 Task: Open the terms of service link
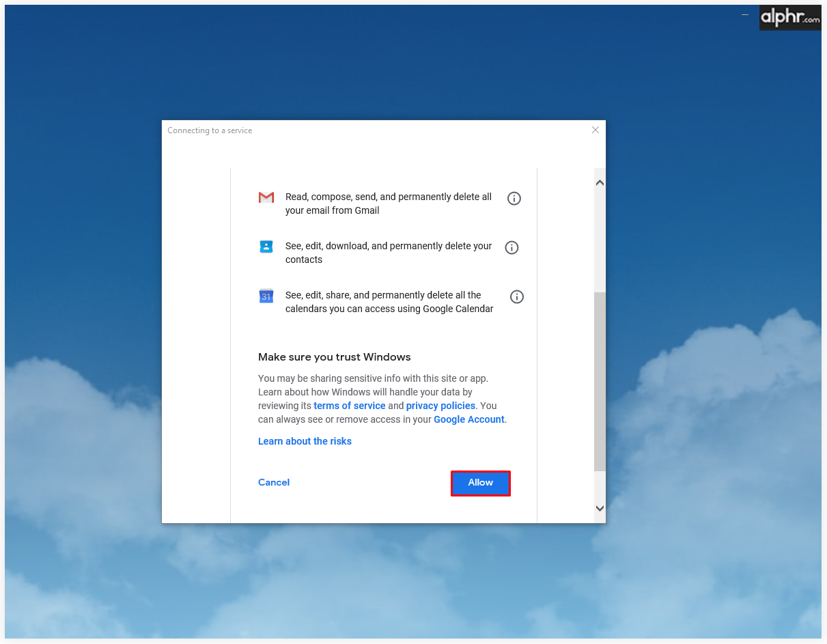350,406
